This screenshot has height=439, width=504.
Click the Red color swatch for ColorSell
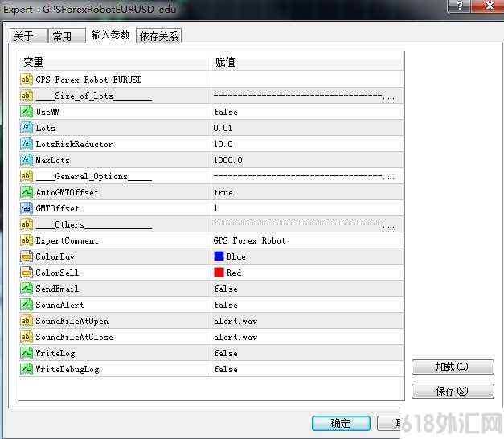pyautogui.click(x=219, y=272)
